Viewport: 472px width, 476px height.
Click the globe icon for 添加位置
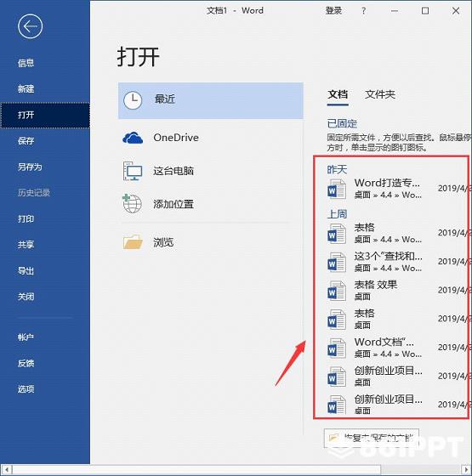point(132,204)
